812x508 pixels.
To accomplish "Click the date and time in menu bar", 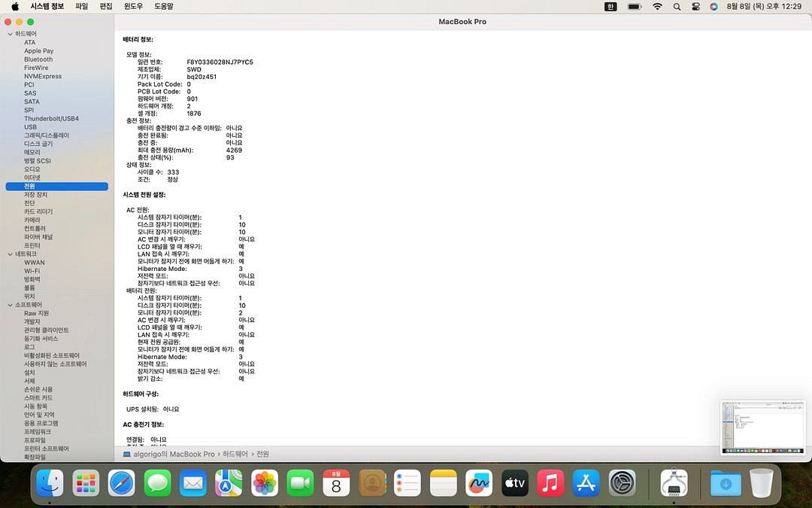I will pos(764,7).
